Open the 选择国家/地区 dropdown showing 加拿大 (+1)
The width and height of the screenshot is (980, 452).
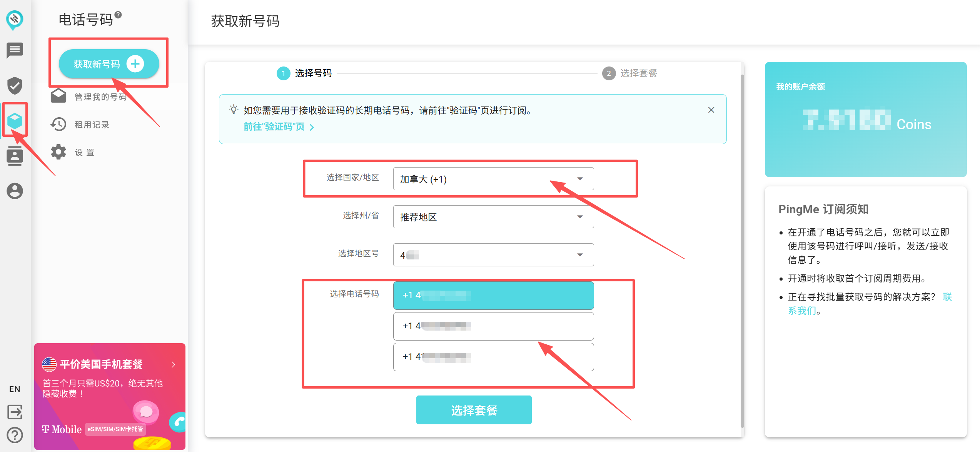pyautogui.click(x=493, y=179)
